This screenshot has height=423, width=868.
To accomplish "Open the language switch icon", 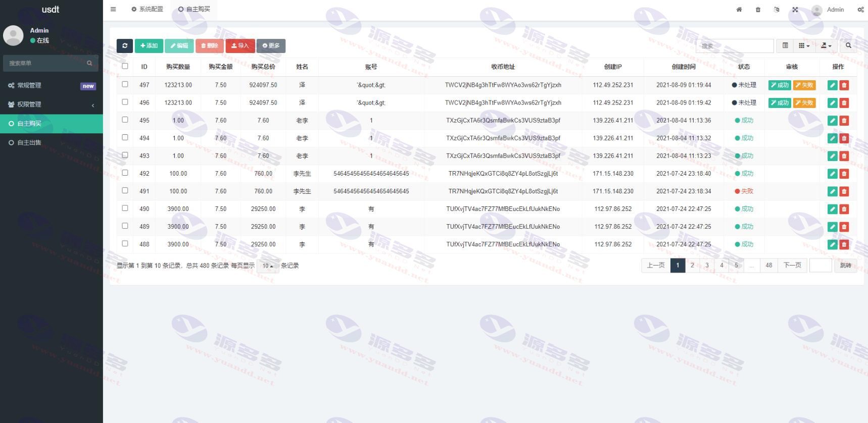I will pos(777,10).
